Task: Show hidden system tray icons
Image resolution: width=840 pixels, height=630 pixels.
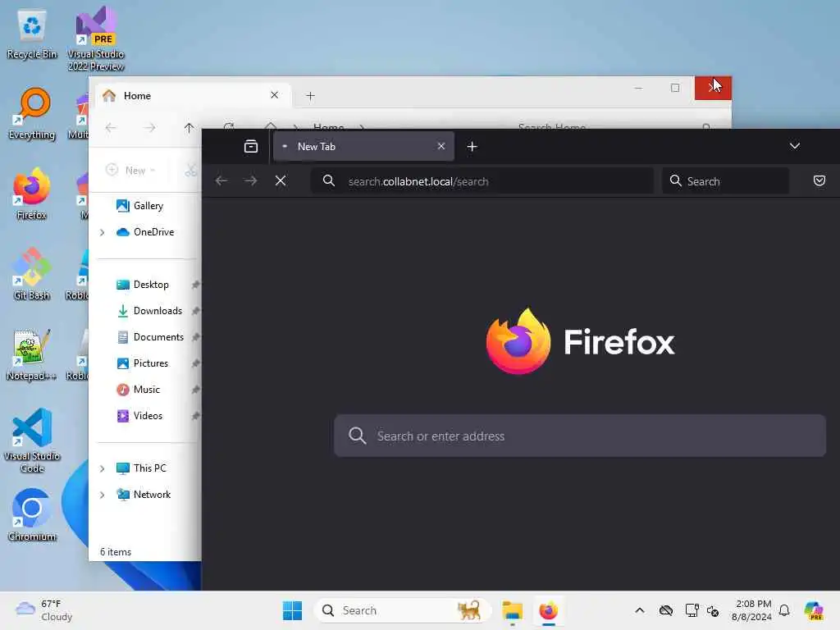Action: pos(640,610)
